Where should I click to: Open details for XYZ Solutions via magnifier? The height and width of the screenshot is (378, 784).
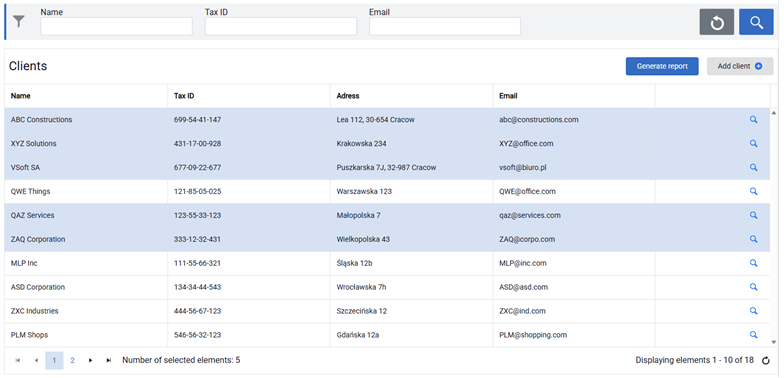[x=754, y=144]
